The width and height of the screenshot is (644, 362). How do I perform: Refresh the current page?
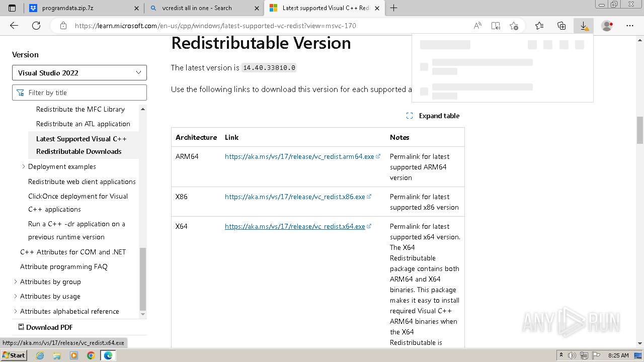point(36,26)
